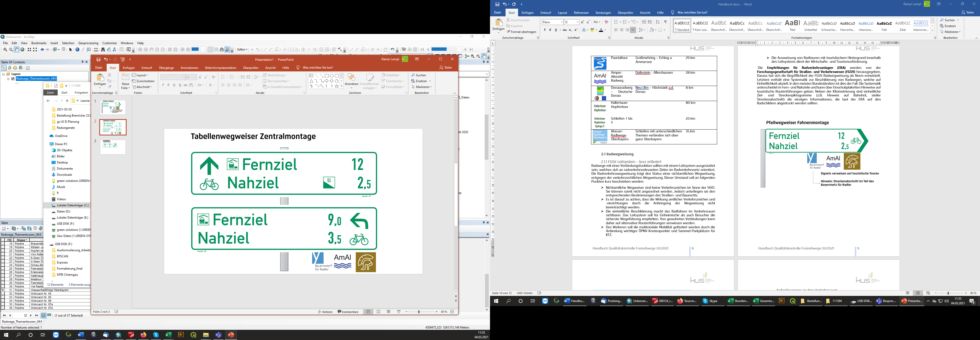Collapse the Layers group in Table Of Contents
980x340 pixels.
(3, 74)
